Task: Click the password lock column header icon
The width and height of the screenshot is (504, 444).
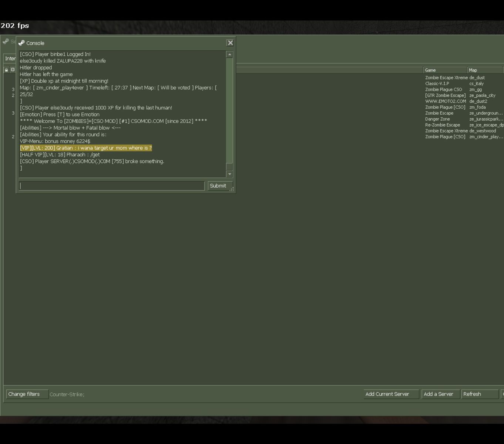Action: coord(6,70)
